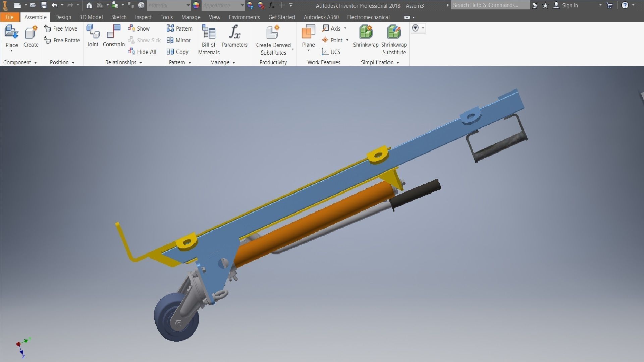
Task: Switch to the 3D Model tab
Action: (x=91, y=17)
